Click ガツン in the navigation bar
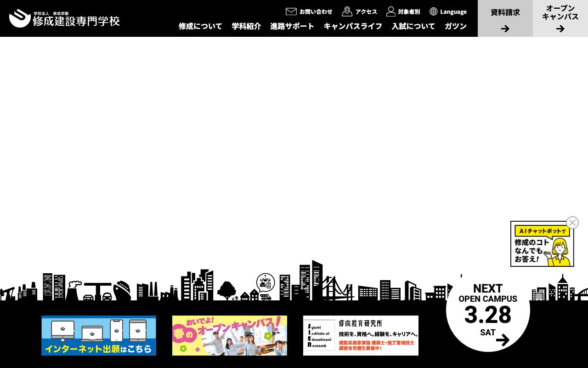Image resolution: width=588 pixels, height=368 pixels. (x=455, y=26)
